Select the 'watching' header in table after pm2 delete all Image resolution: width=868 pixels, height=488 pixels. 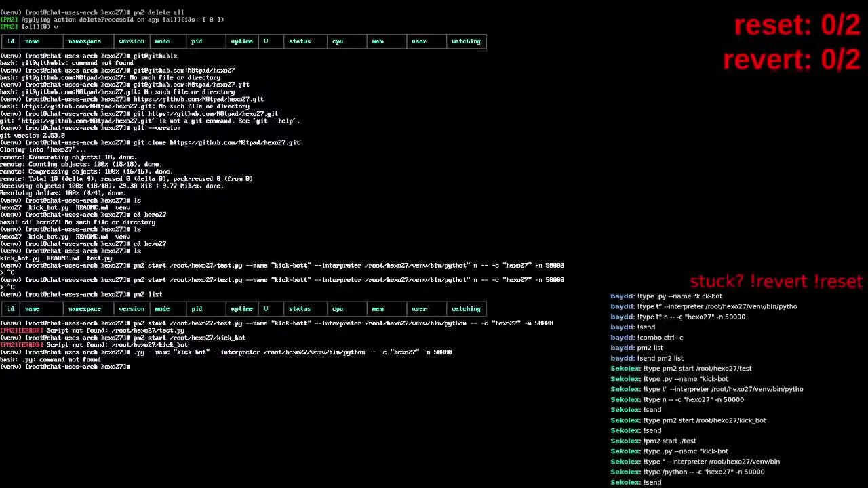[466, 41]
